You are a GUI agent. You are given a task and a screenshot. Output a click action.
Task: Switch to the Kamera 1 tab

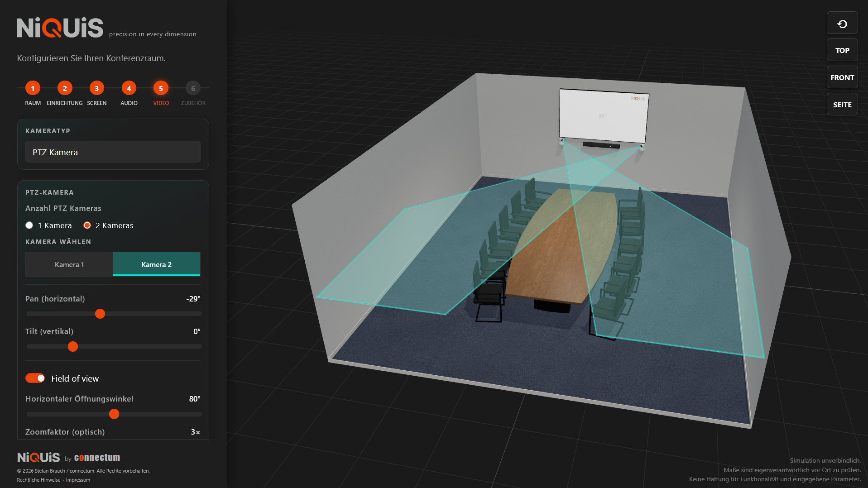(69, 264)
